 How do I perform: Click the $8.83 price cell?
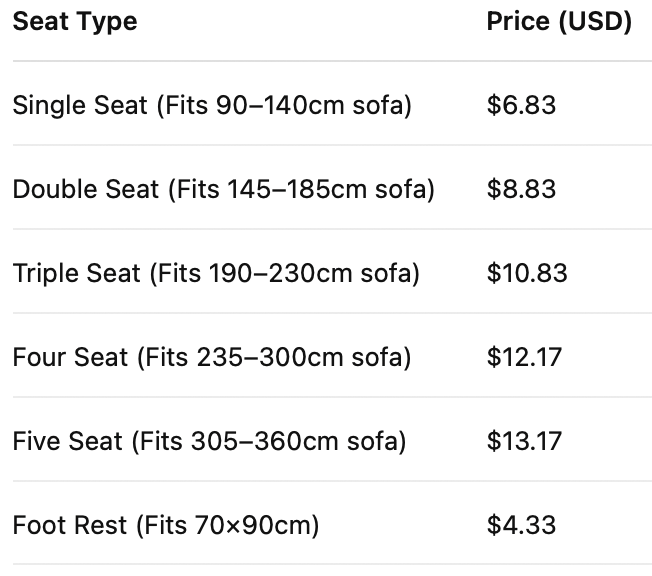521,189
